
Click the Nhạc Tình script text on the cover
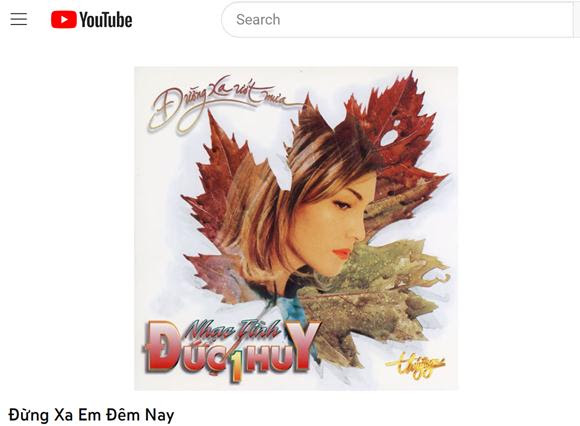click(233, 329)
